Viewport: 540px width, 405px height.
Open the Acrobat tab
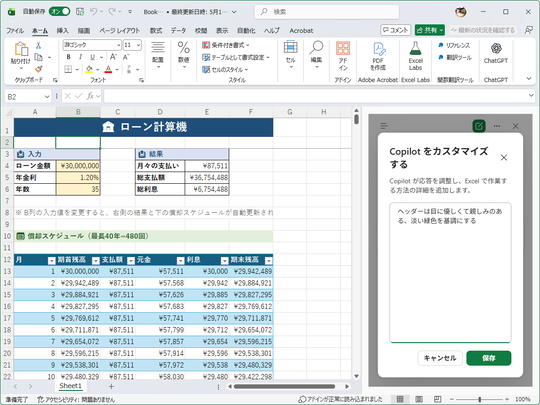coord(301,31)
